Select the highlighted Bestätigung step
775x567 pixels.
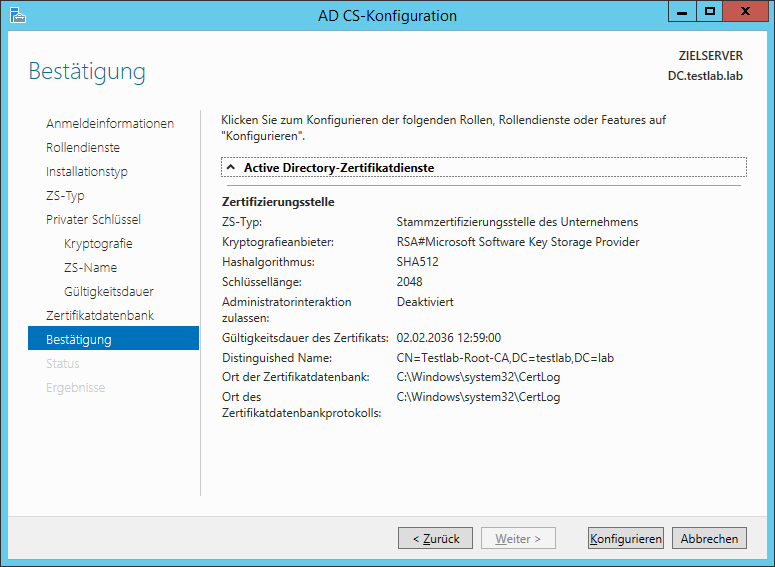pyautogui.click(x=114, y=338)
